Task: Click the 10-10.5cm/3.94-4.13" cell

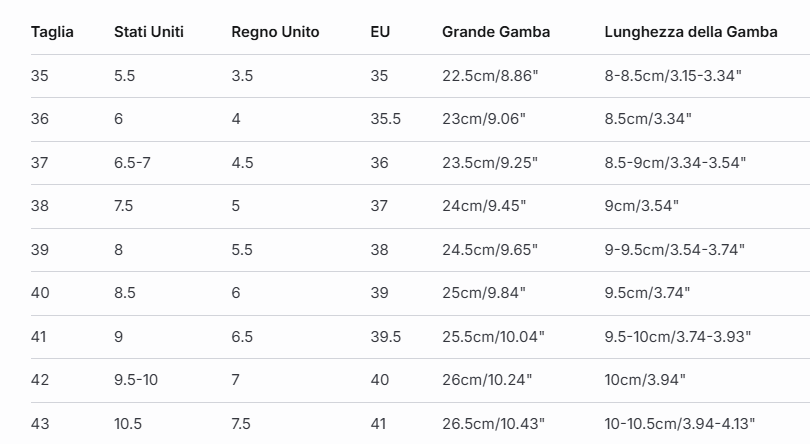Action: tap(680, 424)
